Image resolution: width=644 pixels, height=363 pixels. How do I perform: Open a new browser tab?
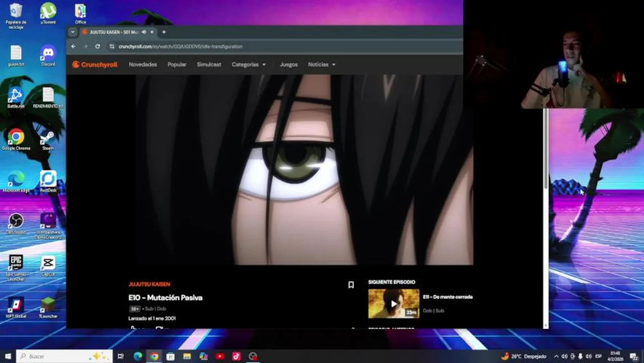pos(163,32)
